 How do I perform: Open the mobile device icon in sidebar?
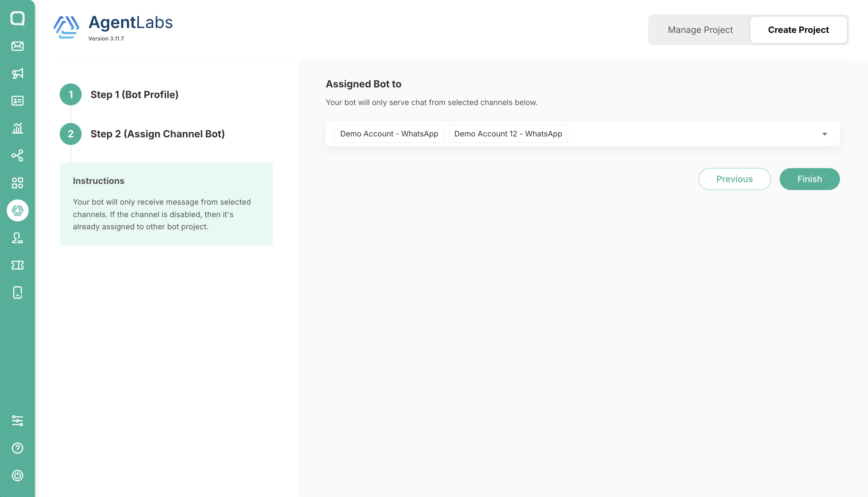click(x=17, y=293)
